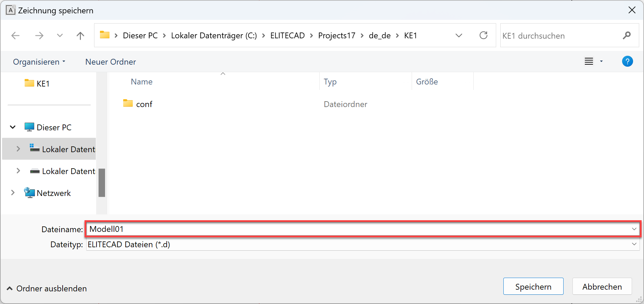Click the view layout icon
This screenshot has height=304, width=644.
point(589,62)
